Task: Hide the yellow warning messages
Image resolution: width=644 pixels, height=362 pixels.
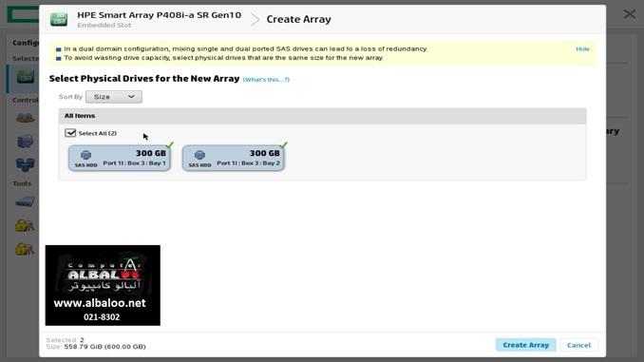Action: pos(582,48)
